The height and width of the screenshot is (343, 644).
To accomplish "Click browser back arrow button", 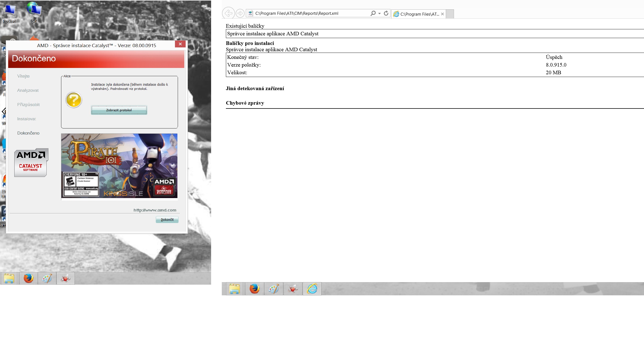I will [x=228, y=13].
